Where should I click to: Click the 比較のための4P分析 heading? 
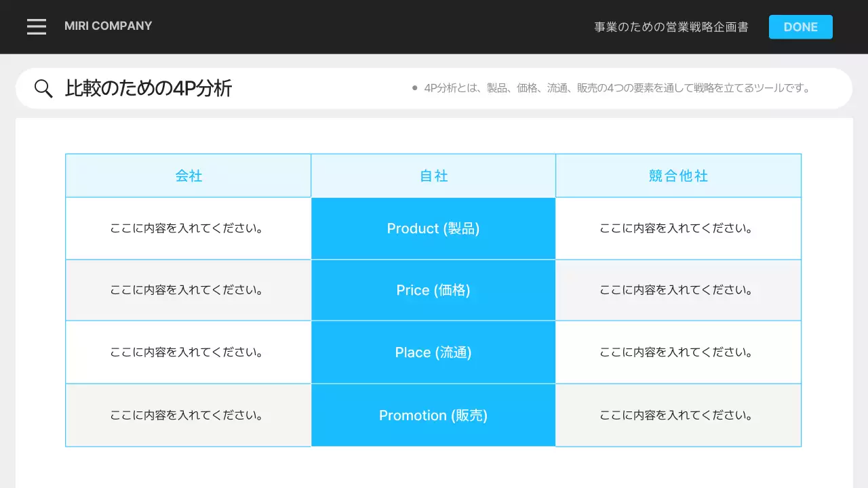pyautogui.click(x=149, y=89)
